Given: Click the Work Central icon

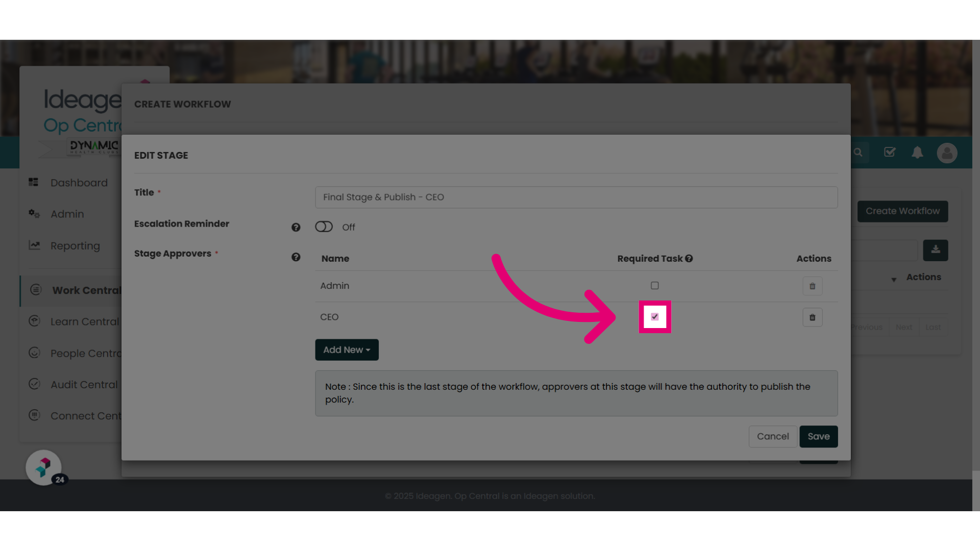Looking at the screenshot, I should (x=35, y=290).
